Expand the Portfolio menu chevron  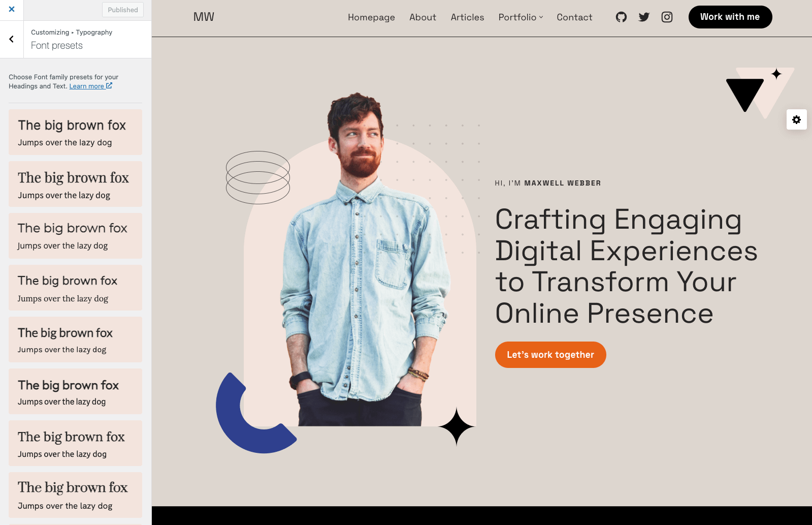pyautogui.click(x=541, y=17)
